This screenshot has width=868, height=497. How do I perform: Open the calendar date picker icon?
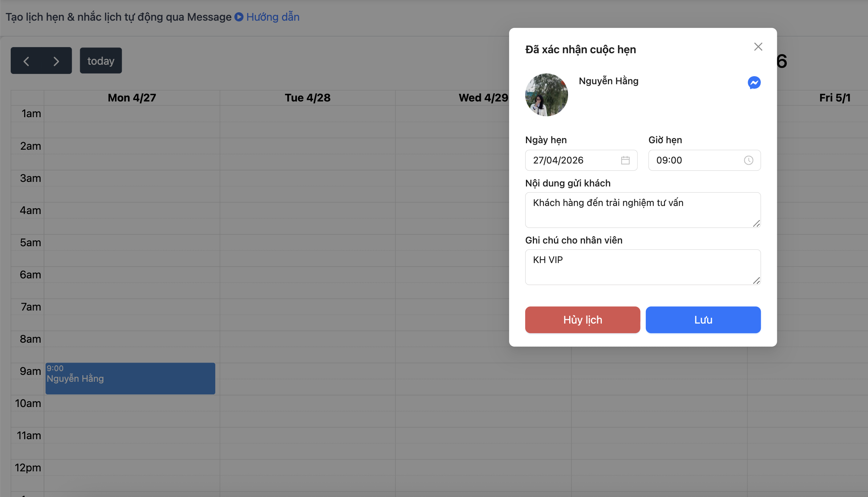point(625,160)
